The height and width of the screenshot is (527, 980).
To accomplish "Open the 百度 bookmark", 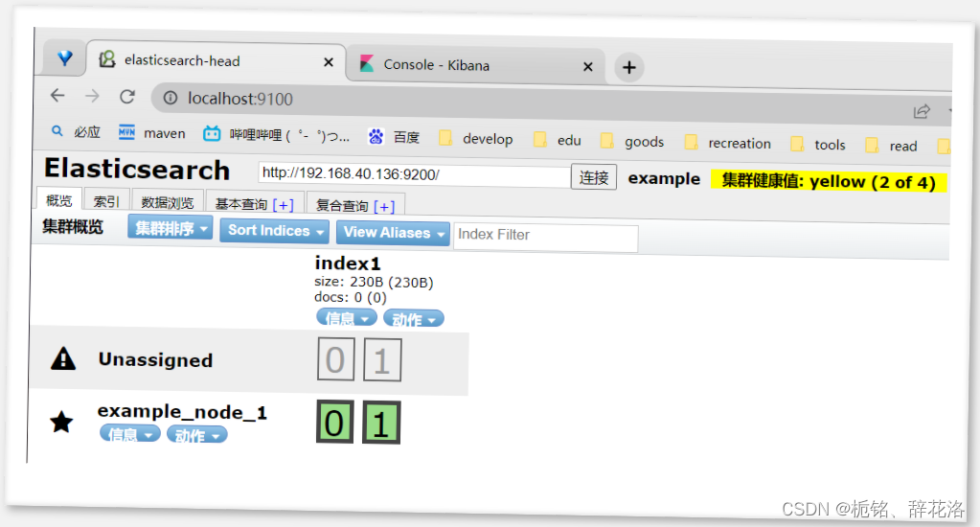I will 395,136.
